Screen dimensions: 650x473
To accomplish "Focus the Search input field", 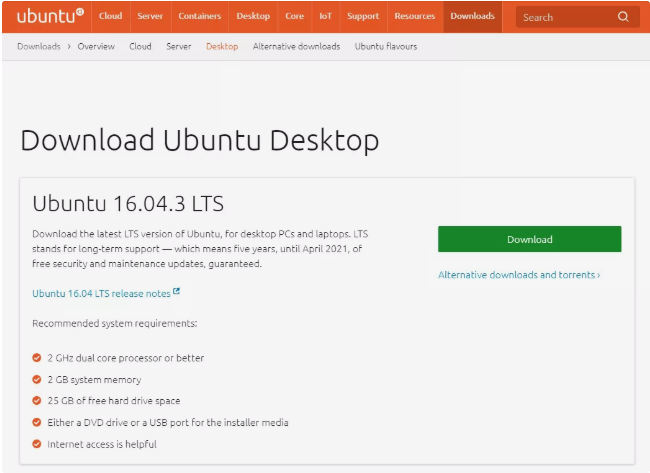I will pyautogui.click(x=577, y=17).
